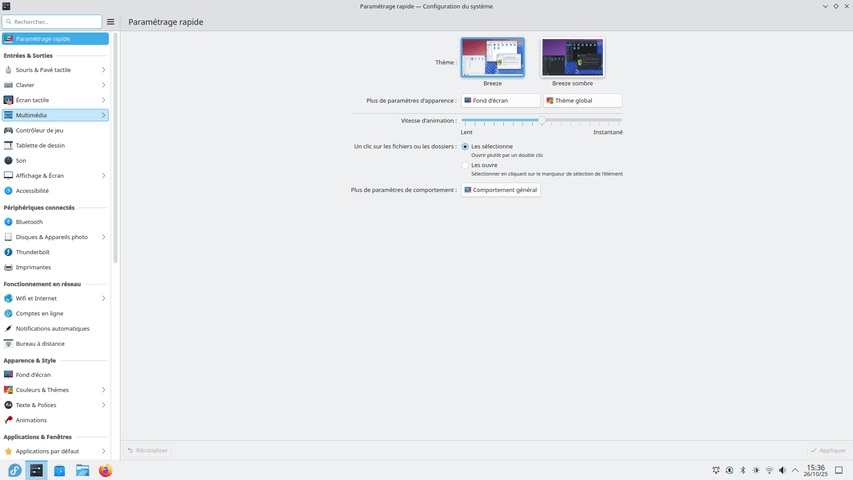Click the Clavier keyboard icon
Viewport: 853px width, 480px height.
[8, 85]
